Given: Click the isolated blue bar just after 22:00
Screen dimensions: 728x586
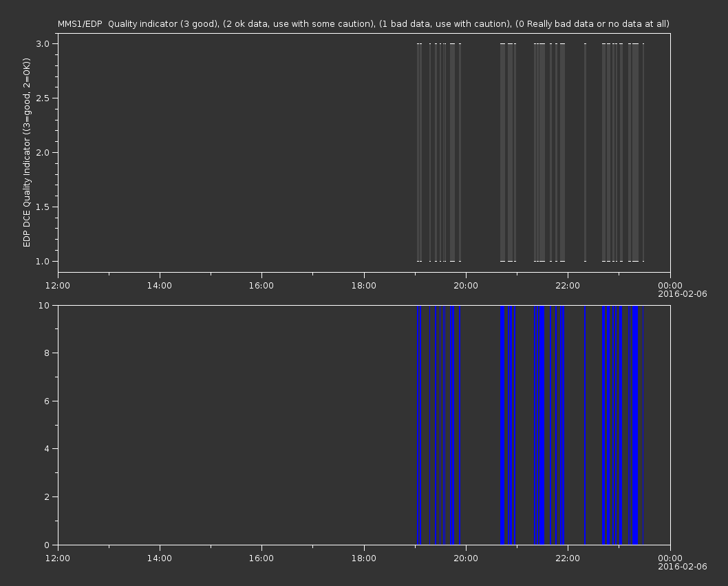Looking at the screenshot, I should tap(585, 425).
